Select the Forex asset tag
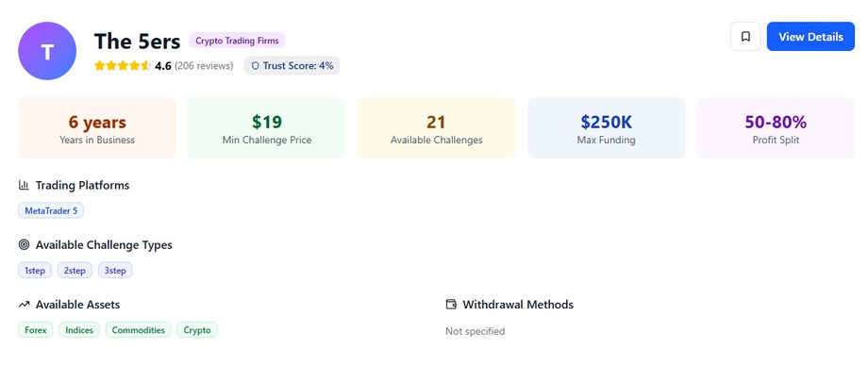This screenshot has height=366, width=868. 36,330
